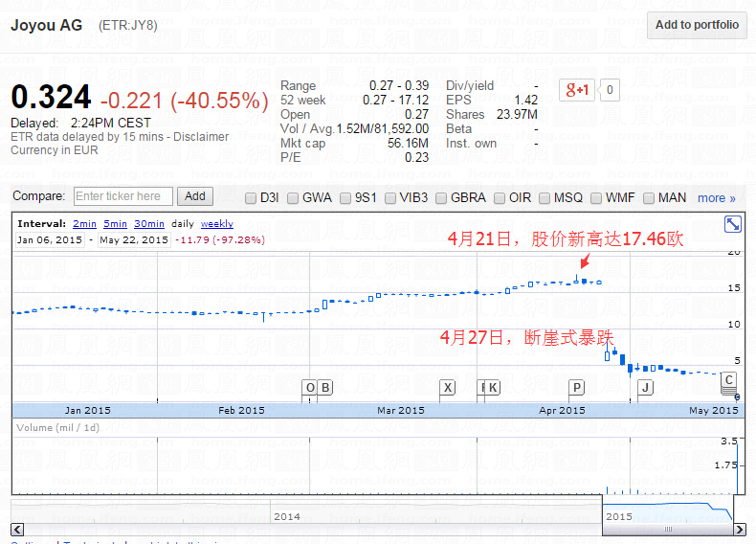The height and width of the screenshot is (544, 756).
Task: Click the right scroll arrow of timeline
Action: tap(739, 530)
